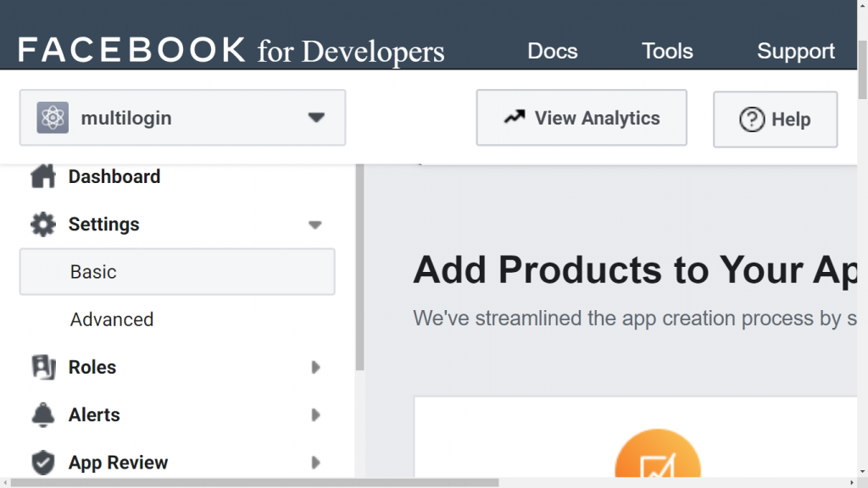The width and height of the screenshot is (868, 488).
Task: Click the Settings gear icon
Action: pos(43,225)
